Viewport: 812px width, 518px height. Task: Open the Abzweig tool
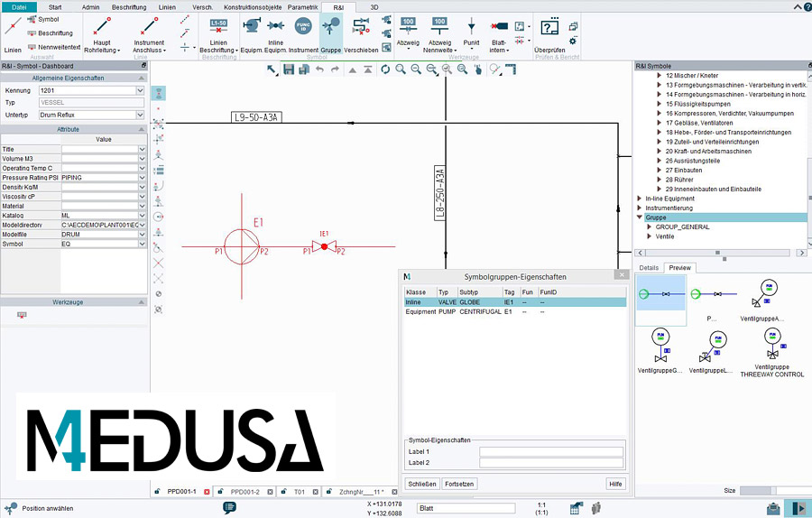point(408,33)
